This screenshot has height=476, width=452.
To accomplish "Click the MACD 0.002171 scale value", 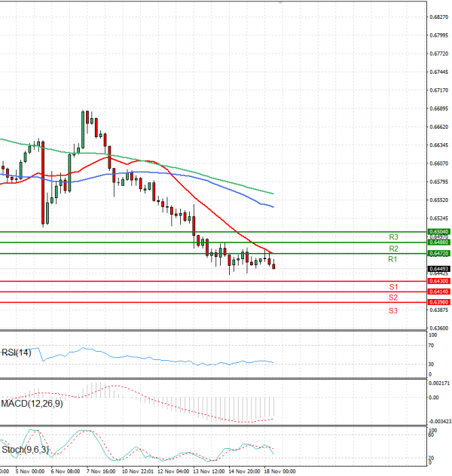I will pyautogui.click(x=439, y=383).
